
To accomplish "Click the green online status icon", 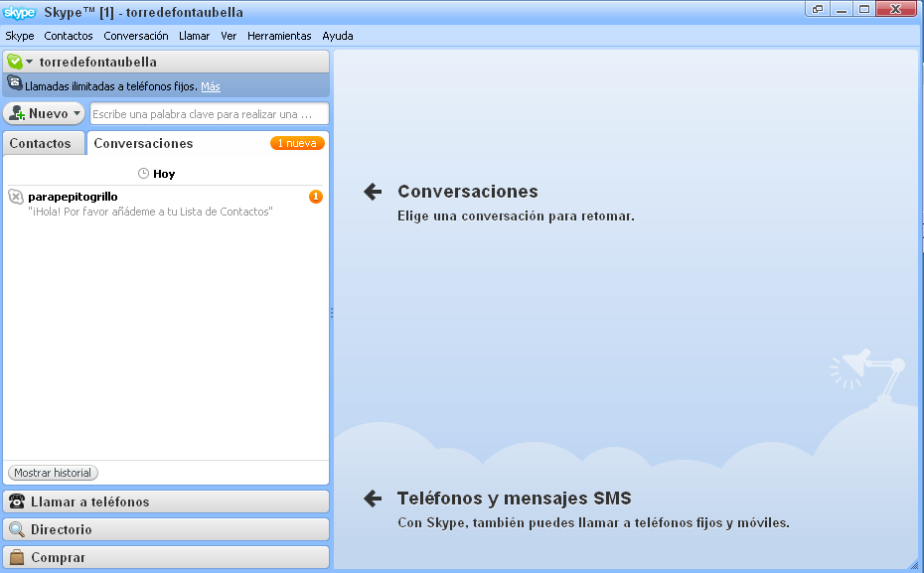I will click(x=15, y=62).
